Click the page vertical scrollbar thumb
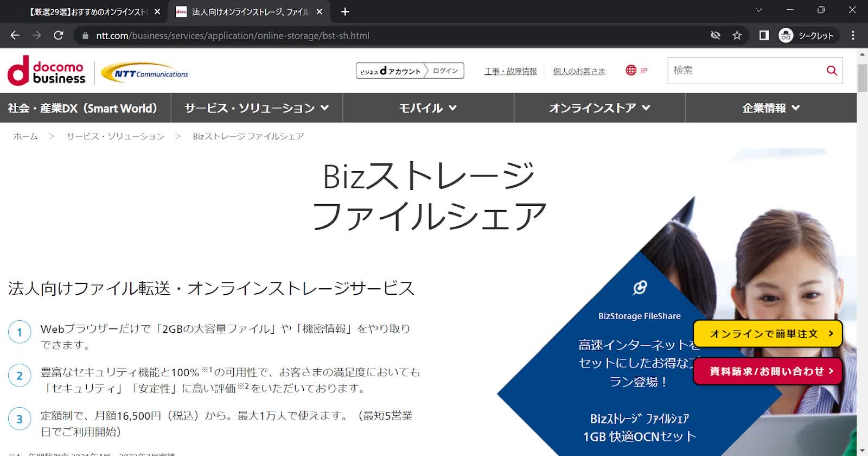 (862, 78)
